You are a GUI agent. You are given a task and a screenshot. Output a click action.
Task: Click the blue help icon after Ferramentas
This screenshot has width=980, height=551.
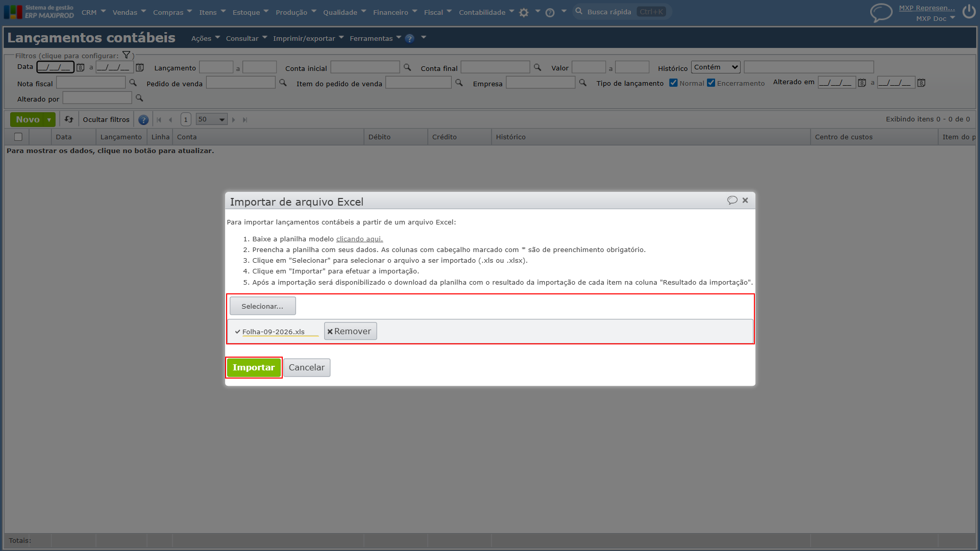(x=409, y=38)
